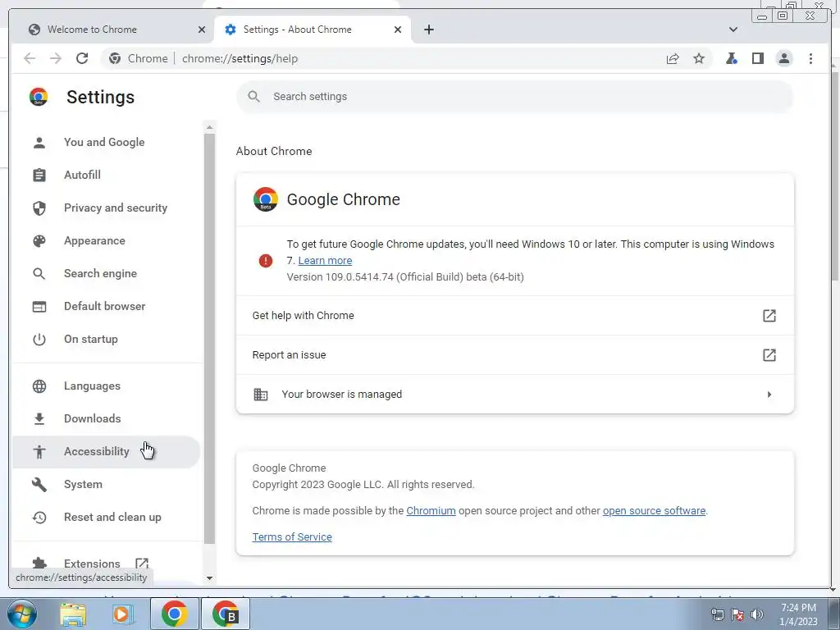Image resolution: width=840 pixels, height=630 pixels.
Task: Expand Your browser is managed arrow
Action: point(769,395)
